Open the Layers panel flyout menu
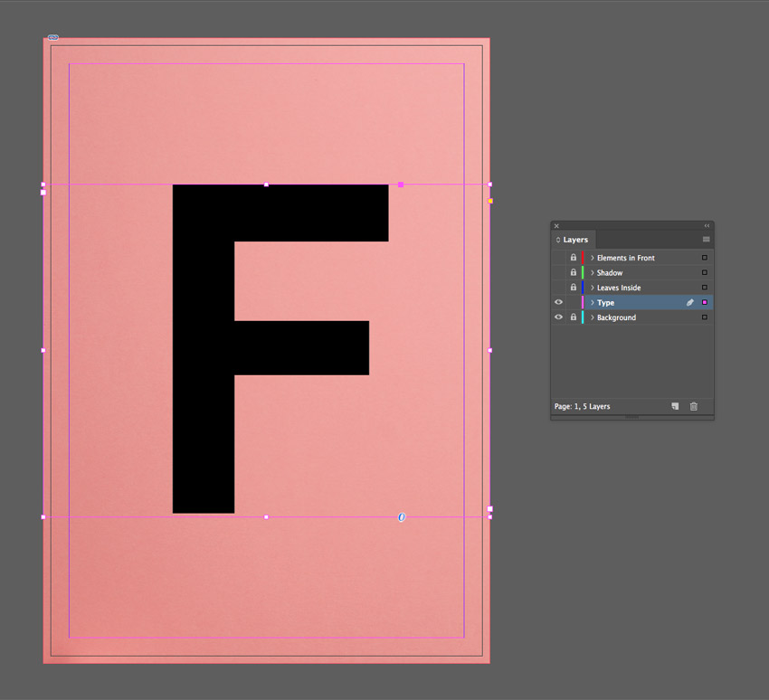769x700 pixels. [707, 240]
